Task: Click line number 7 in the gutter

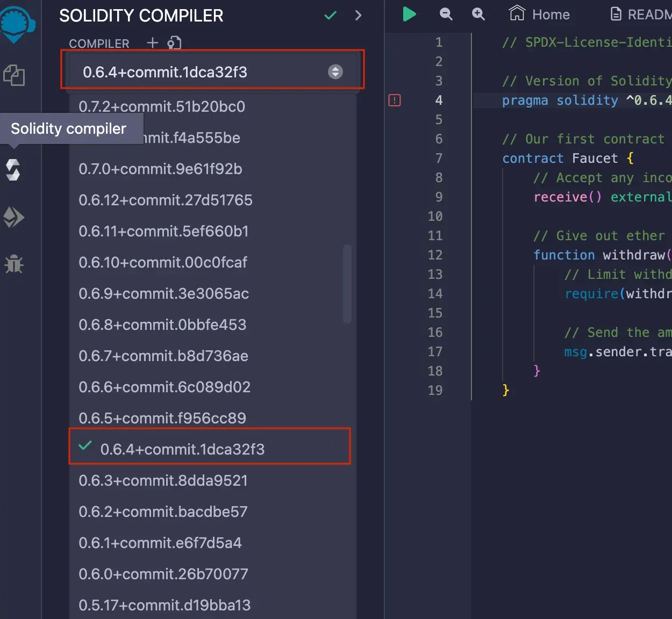Action: point(439,158)
